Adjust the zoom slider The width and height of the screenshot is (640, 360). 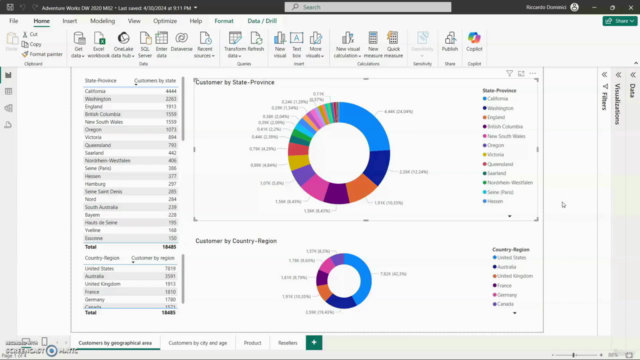(573, 355)
